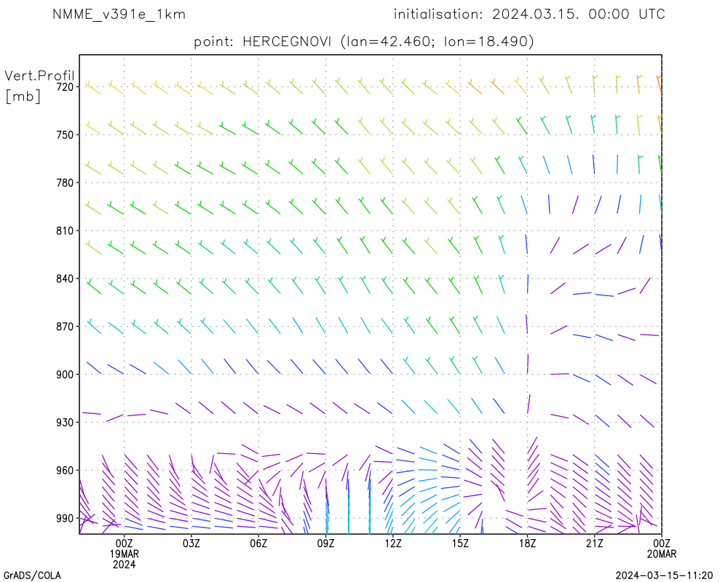Screen dimensions: 728x582
Task: Click the 15Z time axis label
Action: pos(460,543)
